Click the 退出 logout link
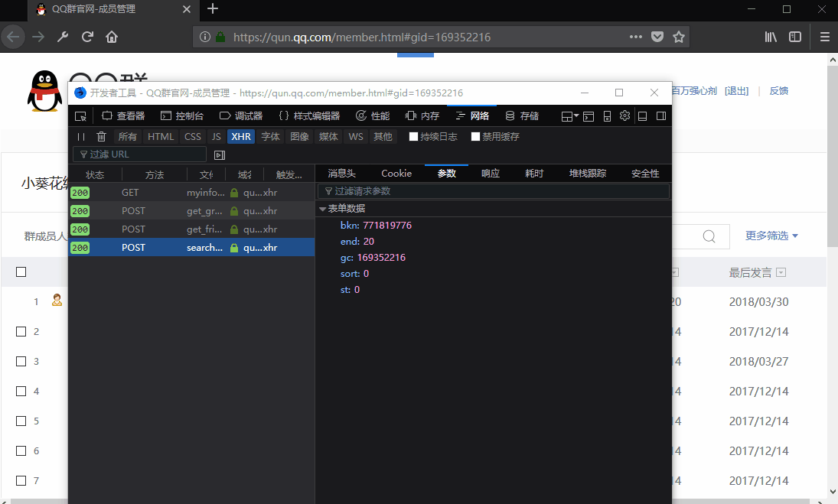Screen dimensions: 838x504 tap(736, 91)
